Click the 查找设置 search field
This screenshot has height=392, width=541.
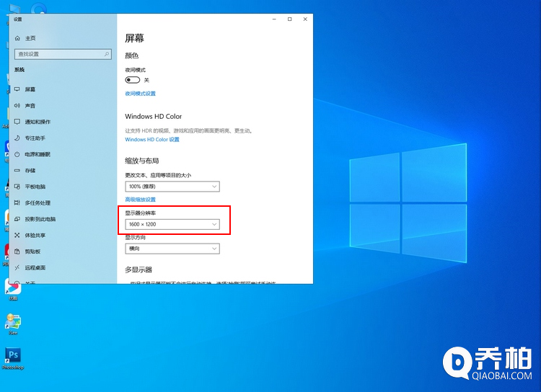coord(63,54)
